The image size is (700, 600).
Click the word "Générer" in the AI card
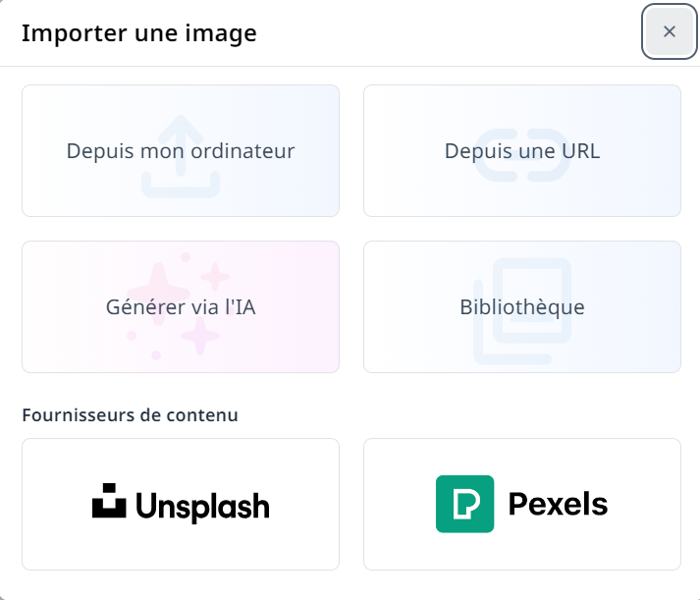point(141,306)
